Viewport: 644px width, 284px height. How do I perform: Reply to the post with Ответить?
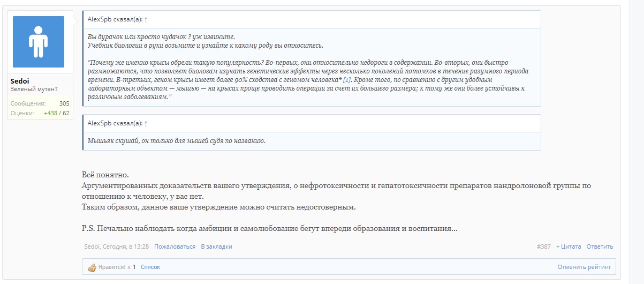(x=600, y=246)
